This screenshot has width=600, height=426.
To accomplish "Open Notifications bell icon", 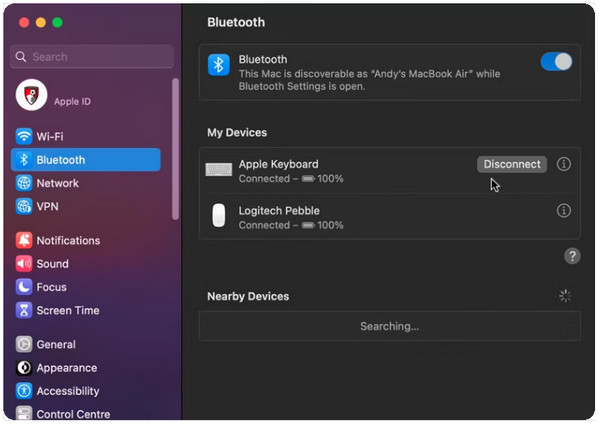I will tap(24, 240).
